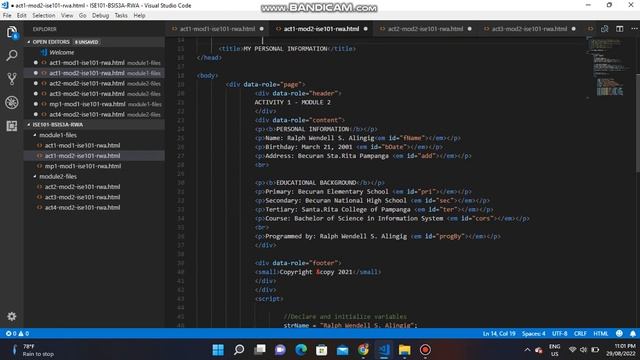Image resolution: width=640 pixels, height=360 pixels.
Task: Open the View menu
Action: tap(67, 16)
